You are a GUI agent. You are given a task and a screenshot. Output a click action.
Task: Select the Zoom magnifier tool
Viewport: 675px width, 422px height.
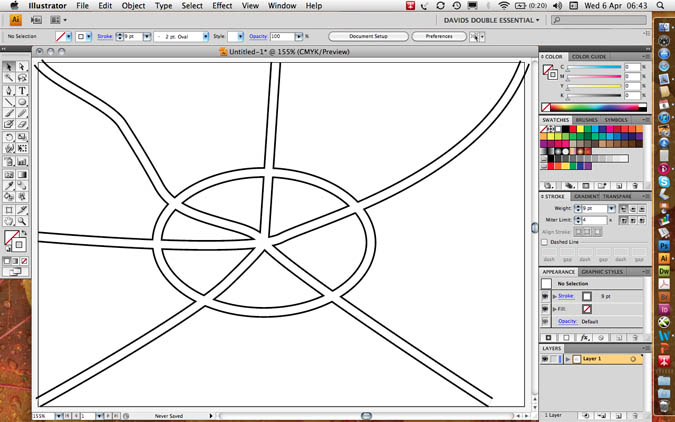(x=22, y=220)
